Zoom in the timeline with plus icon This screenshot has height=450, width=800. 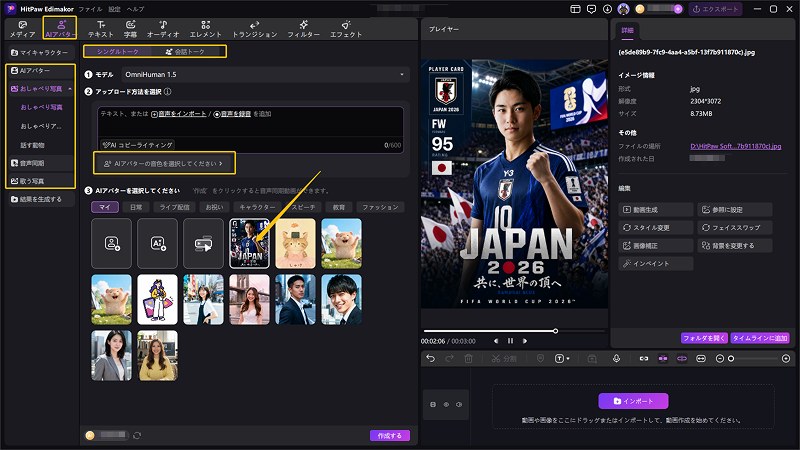pos(786,359)
